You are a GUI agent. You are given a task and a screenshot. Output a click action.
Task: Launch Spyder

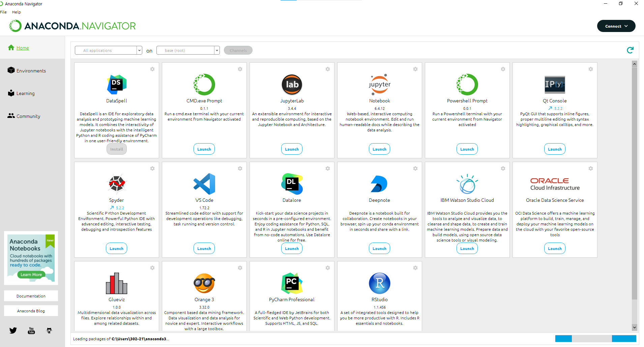click(x=117, y=248)
